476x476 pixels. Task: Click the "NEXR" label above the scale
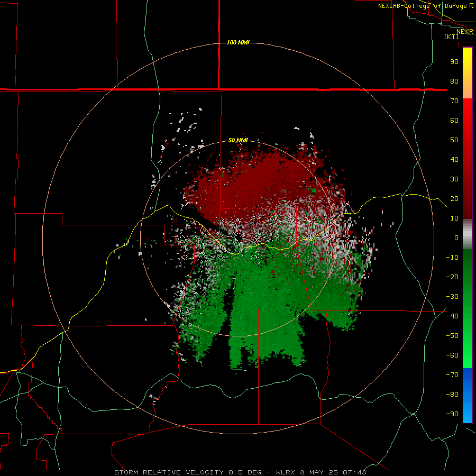tap(465, 32)
